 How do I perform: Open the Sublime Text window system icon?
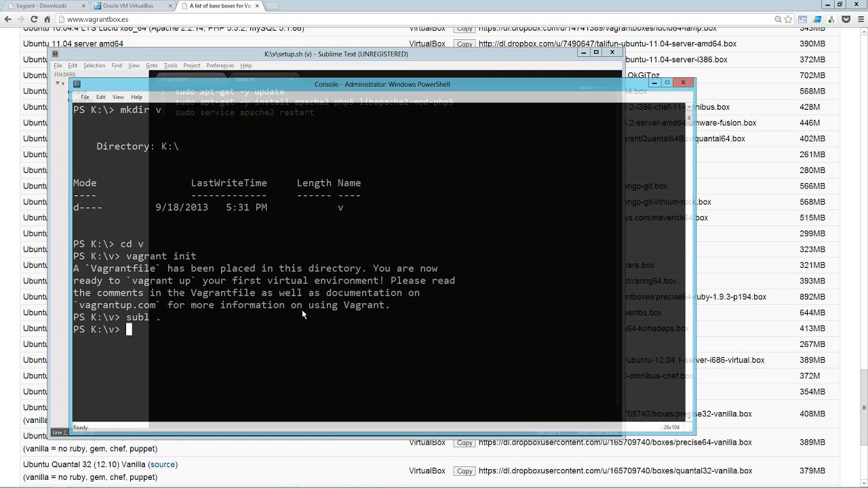point(56,54)
